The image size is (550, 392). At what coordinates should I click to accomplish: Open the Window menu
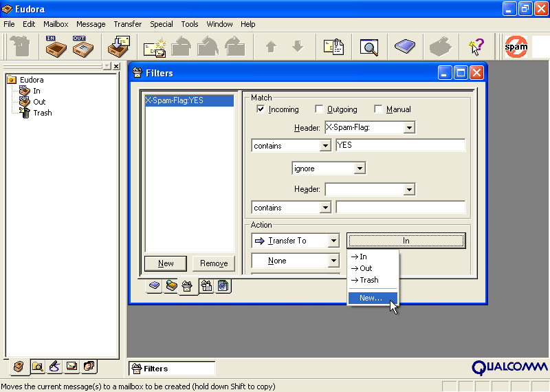coord(219,24)
